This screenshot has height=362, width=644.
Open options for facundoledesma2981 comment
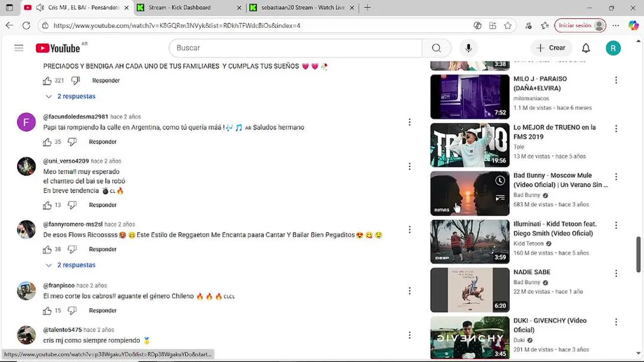tap(410, 122)
